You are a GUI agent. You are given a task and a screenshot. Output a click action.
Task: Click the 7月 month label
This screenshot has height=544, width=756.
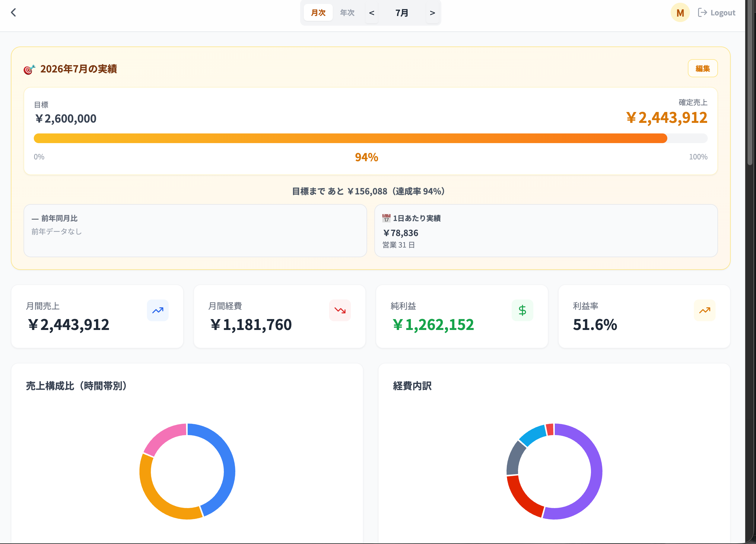pos(402,13)
